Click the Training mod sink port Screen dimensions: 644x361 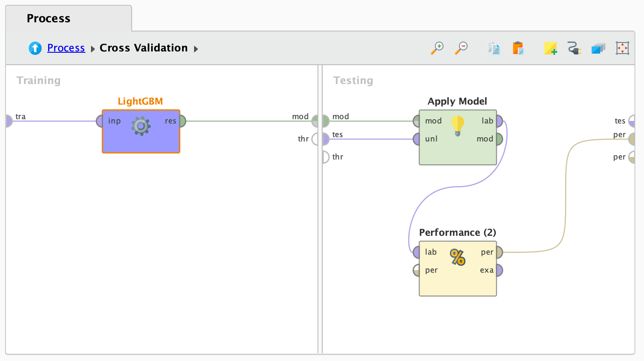(315, 121)
